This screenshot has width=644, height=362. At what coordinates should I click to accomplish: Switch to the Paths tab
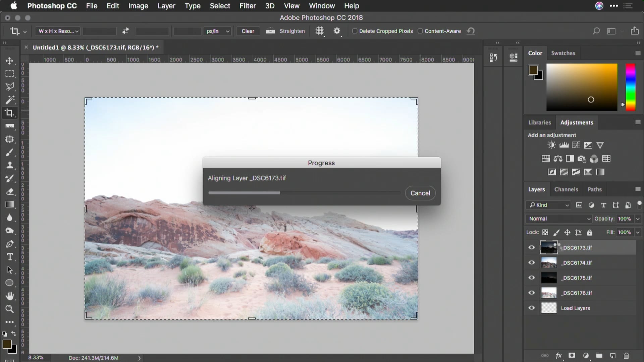click(x=594, y=189)
